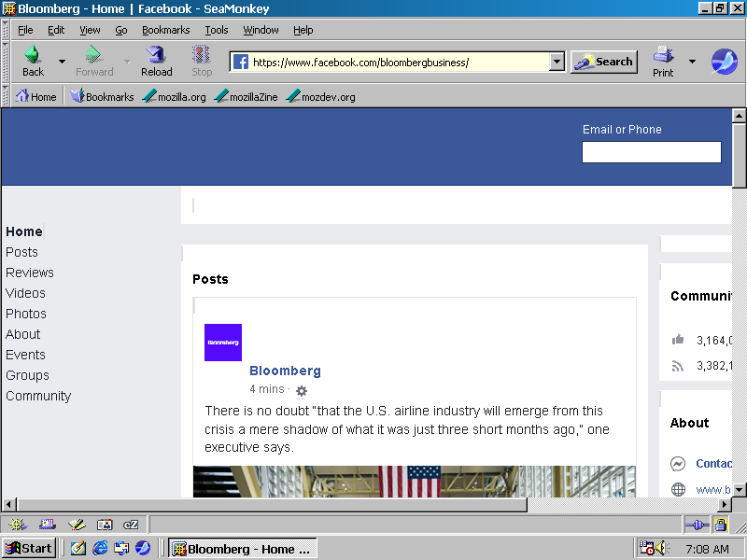The width and height of the screenshot is (747, 560).
Task: Click the online/offline connection status icon
Action: point(697,525)
